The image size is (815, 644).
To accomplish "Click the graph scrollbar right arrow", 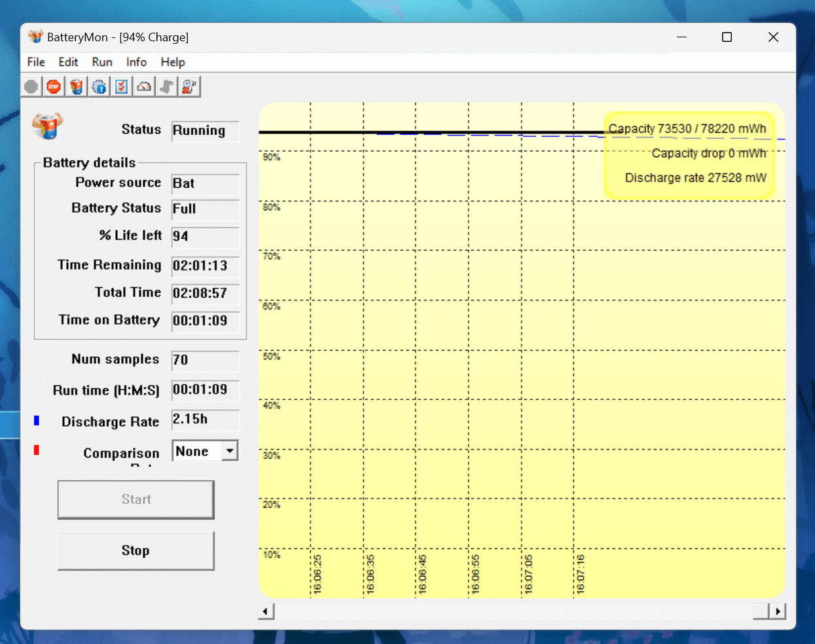I will coord(777,611).
